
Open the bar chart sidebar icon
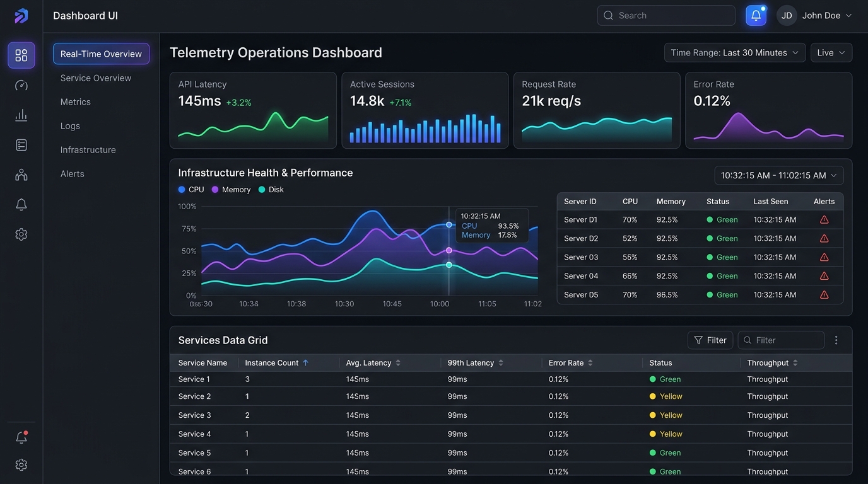[21, 115]
